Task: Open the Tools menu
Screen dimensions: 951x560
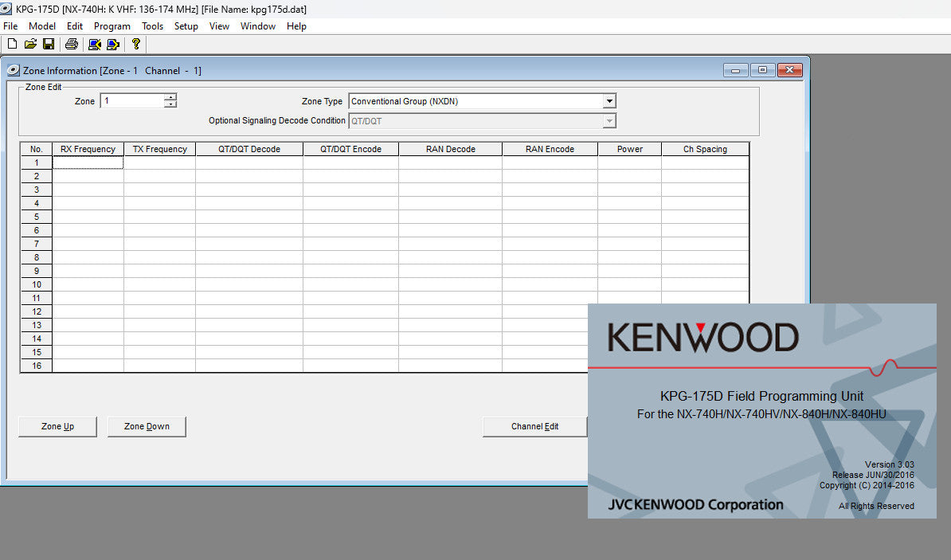Action: tap(152, 26)
